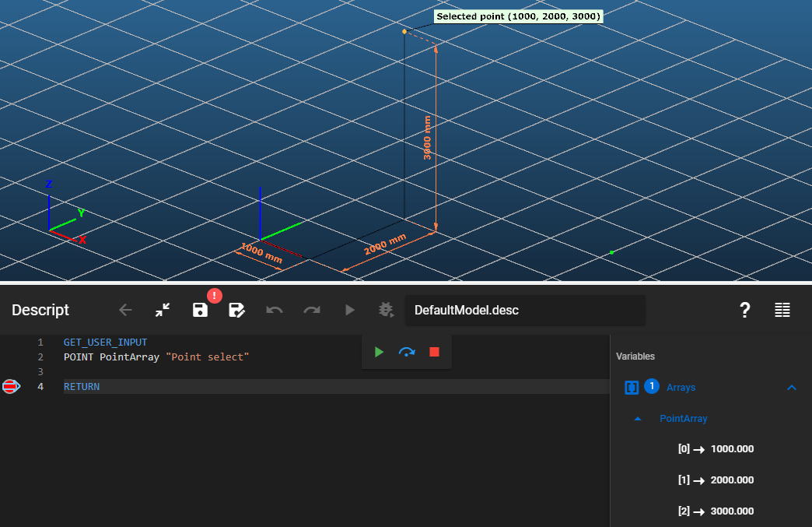Select array value [1] 2000.000
Viewport: 812px width, 527px height.
[716, 480]
